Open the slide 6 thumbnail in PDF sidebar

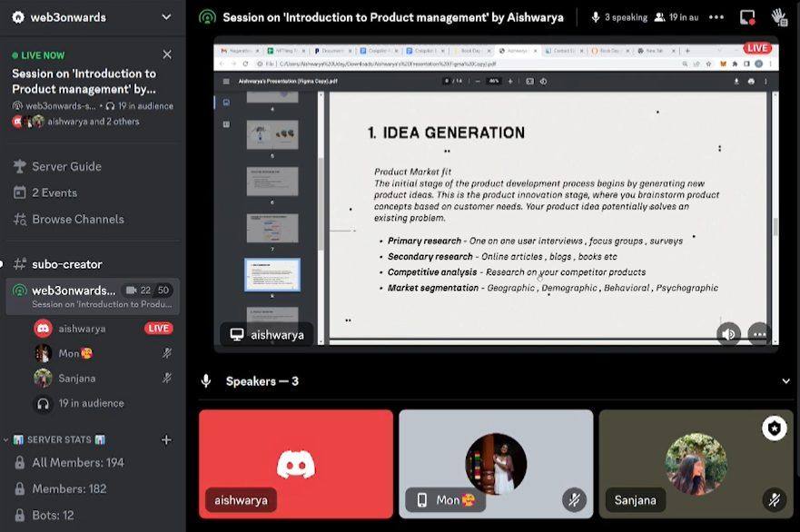(272, 181)
